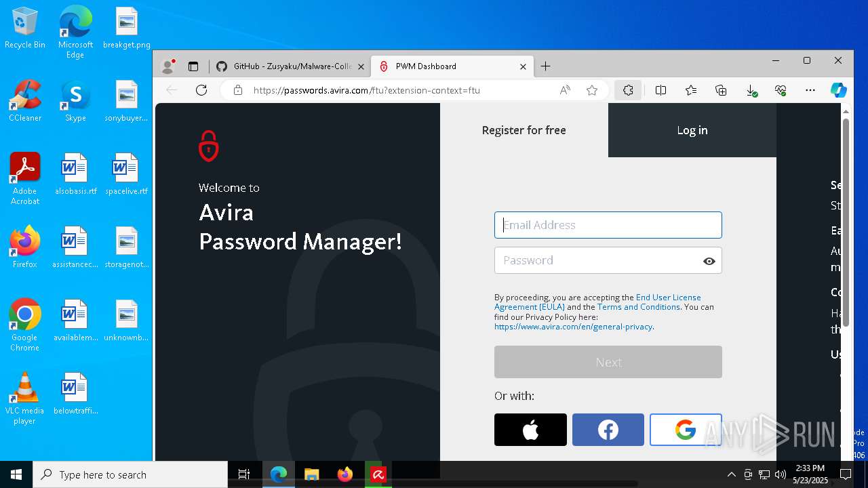Viewport: 868px width, 488px height.
Task: Open Recycle Bin desktop icon
Action: [x=25, y=28]
